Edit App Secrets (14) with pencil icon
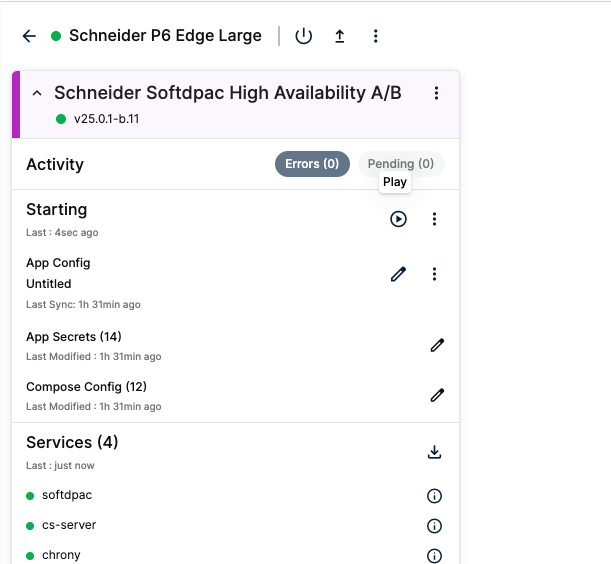 (x=437, y=345)
